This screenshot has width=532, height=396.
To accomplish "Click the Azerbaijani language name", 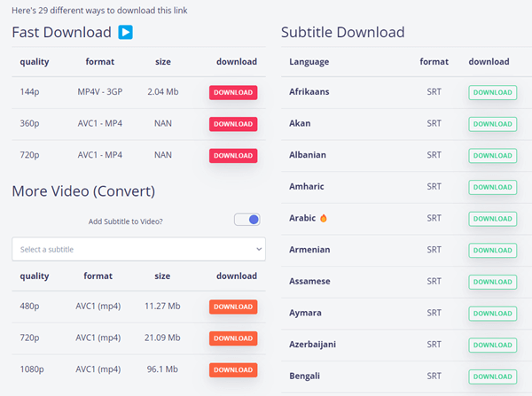I will point(312,344).
